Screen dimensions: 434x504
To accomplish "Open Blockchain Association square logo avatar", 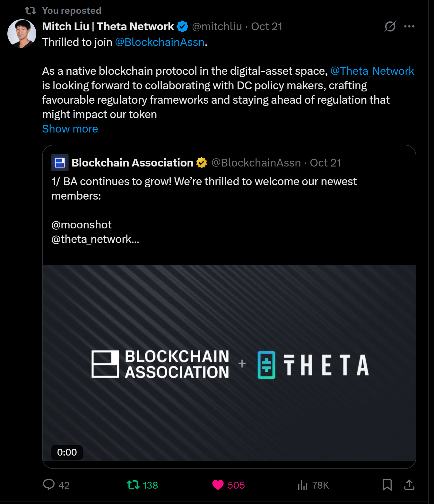I will click(x=60, y=163).
